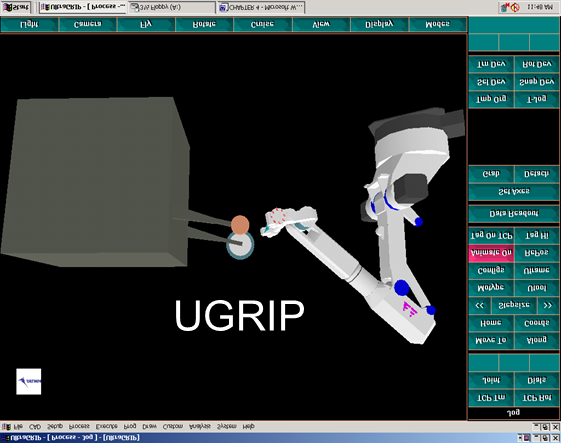Open the Setup menu
Viewport: 561px width, 443px height.
point(55,427)
